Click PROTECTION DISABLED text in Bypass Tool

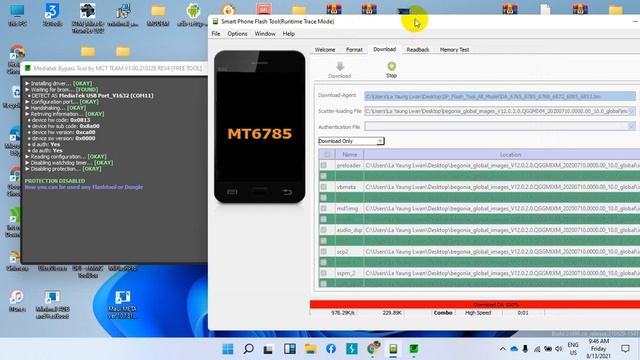coord(55,181)
